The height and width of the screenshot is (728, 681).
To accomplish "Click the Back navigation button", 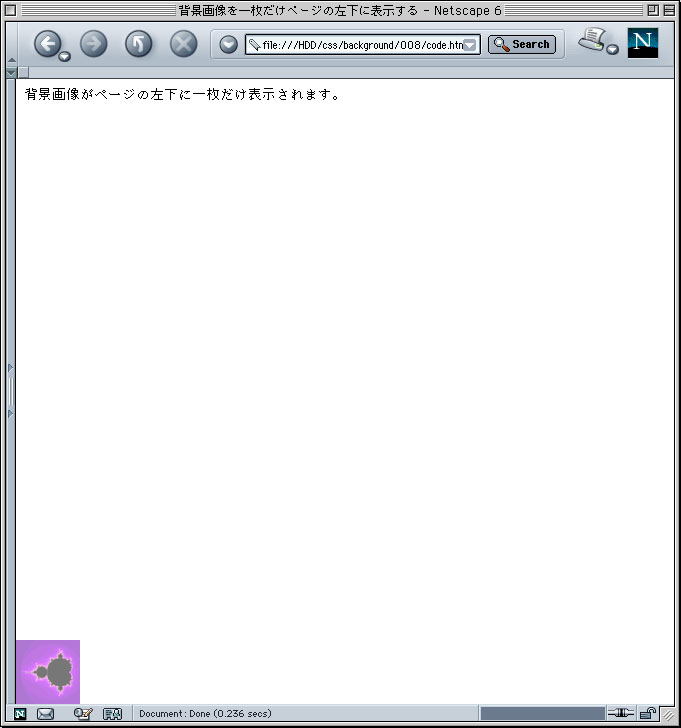I will pyautogui.click(x=47, y=43).
